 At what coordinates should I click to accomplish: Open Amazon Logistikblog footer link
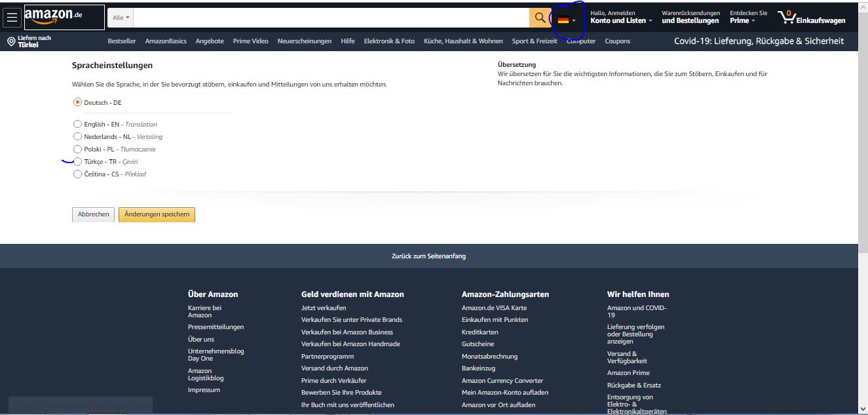pos(206,374)
